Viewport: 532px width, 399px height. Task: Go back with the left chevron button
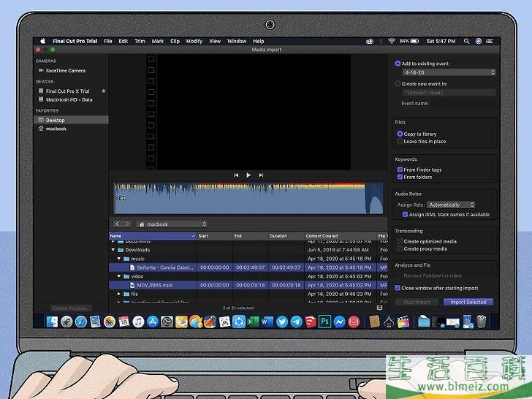117,224
